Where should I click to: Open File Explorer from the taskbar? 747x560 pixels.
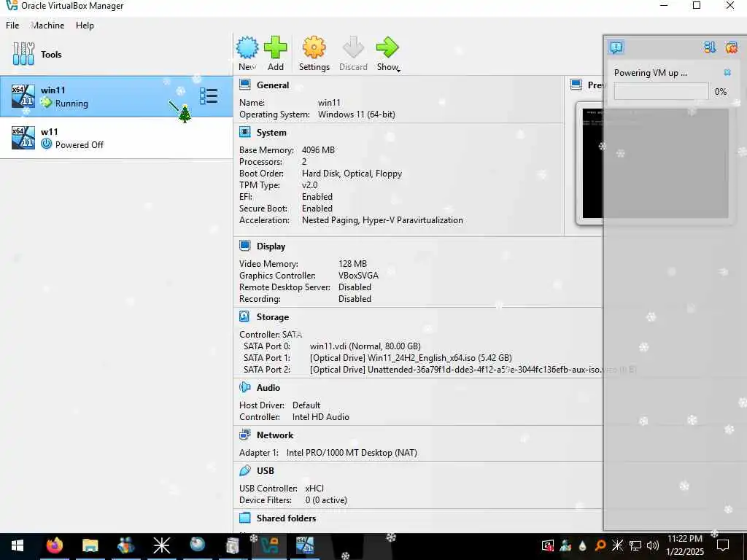(90, 545)
